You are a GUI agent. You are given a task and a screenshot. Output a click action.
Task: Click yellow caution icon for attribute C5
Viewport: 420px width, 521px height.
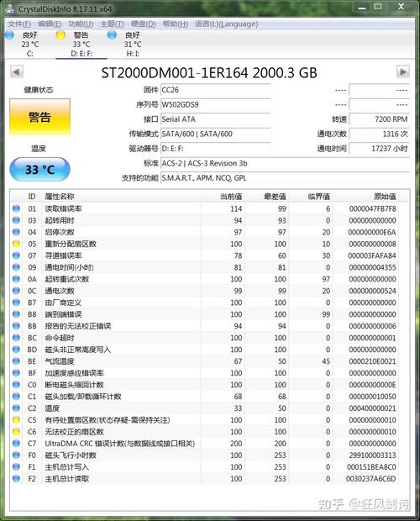coord(16,420)
